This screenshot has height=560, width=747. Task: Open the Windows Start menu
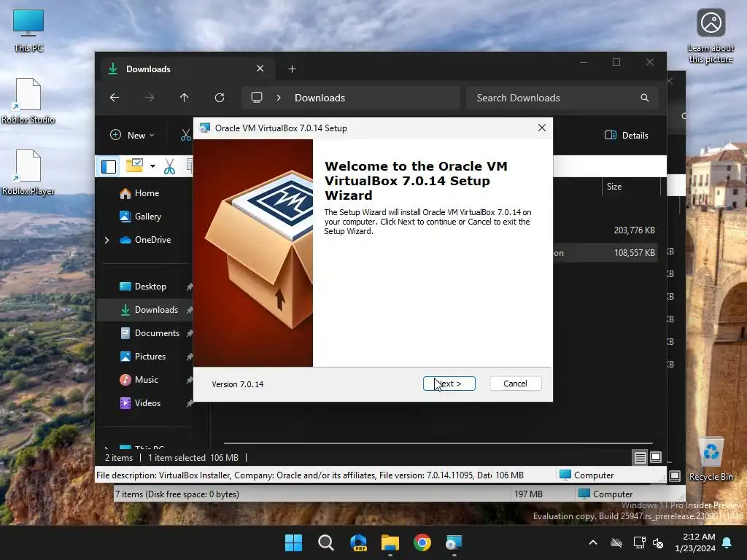tap(293, 542)
